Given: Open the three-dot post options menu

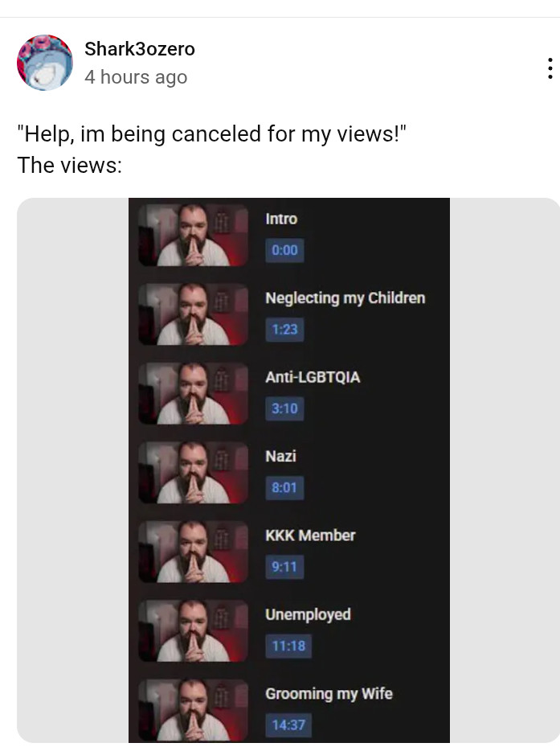Looking at the screenshot, I should coord(550,68).
